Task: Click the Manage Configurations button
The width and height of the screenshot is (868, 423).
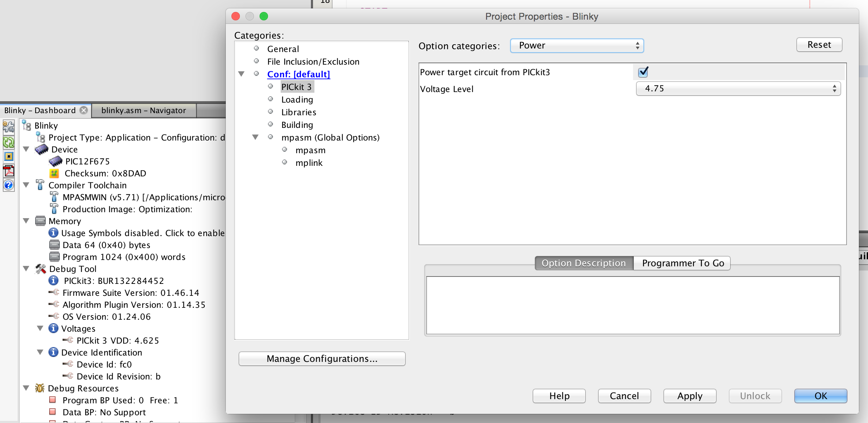Action: (x=322, y=359)
